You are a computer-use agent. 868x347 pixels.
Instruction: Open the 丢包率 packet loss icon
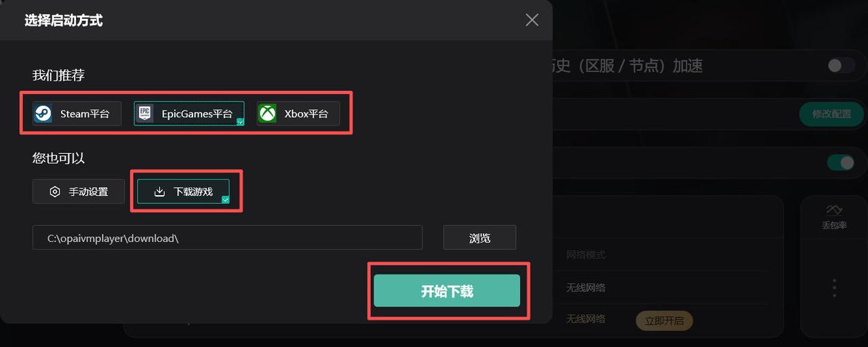pyautogui.click(x=834, y=210)
